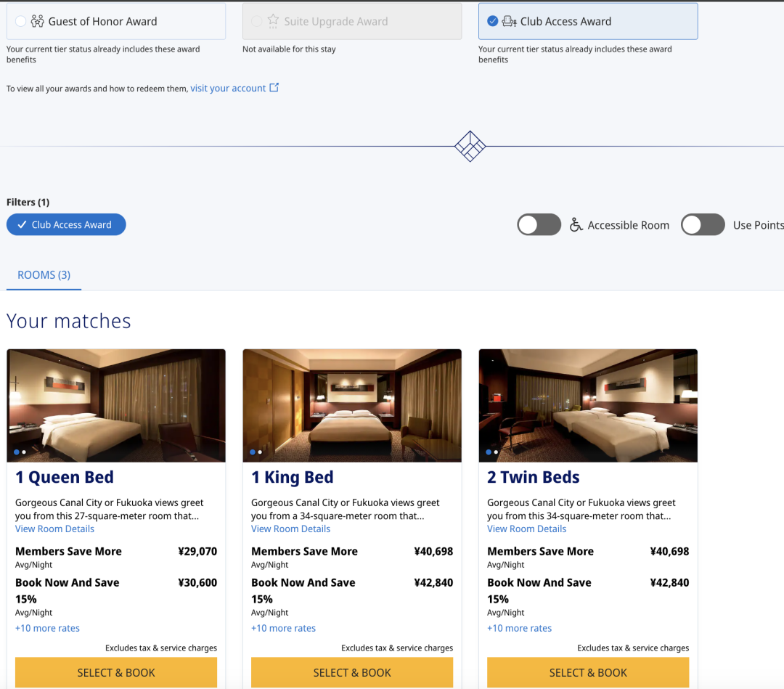784x689 pixels.
Task: Click the Club Access Award lounge icon
Action: tap(510, 21)
